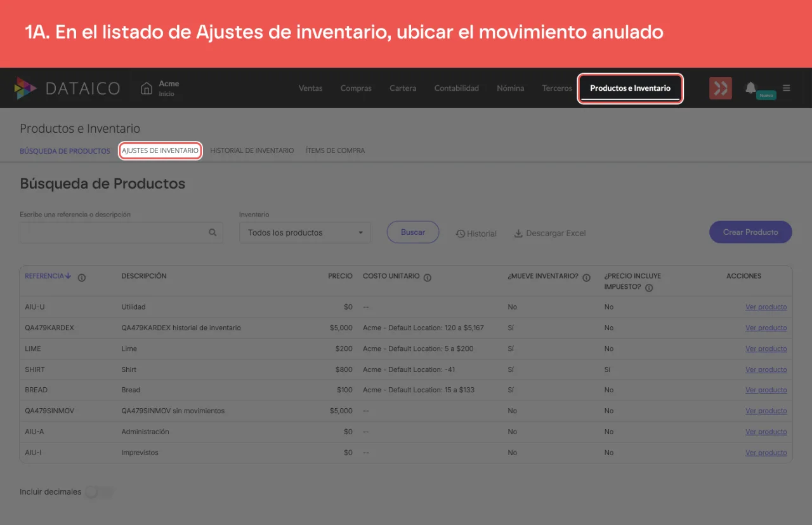
Task: Switch to Búsqueda de Productos tab
Action: (65, 151)
